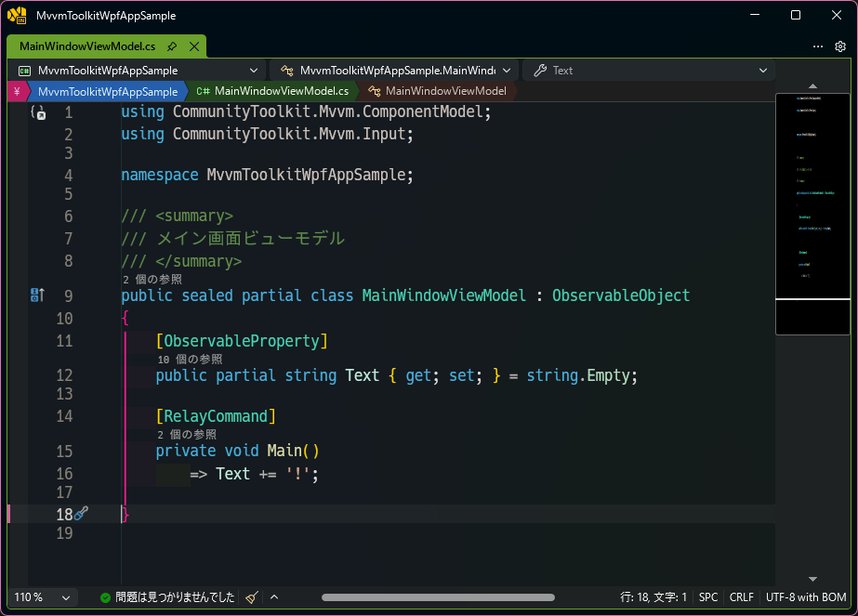
Task: Click the SPC indentation indicator
Action: pos(708,597)
